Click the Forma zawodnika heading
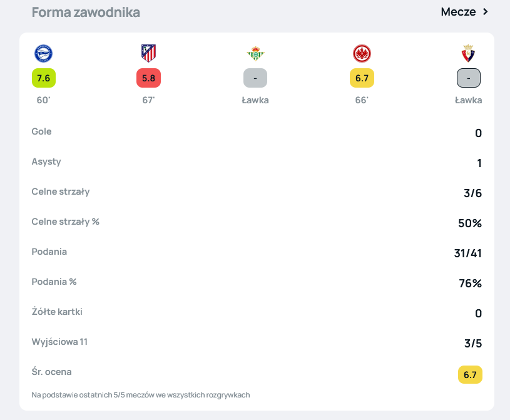510x420 pixels. pyautogui.click(x=86, y=13)
